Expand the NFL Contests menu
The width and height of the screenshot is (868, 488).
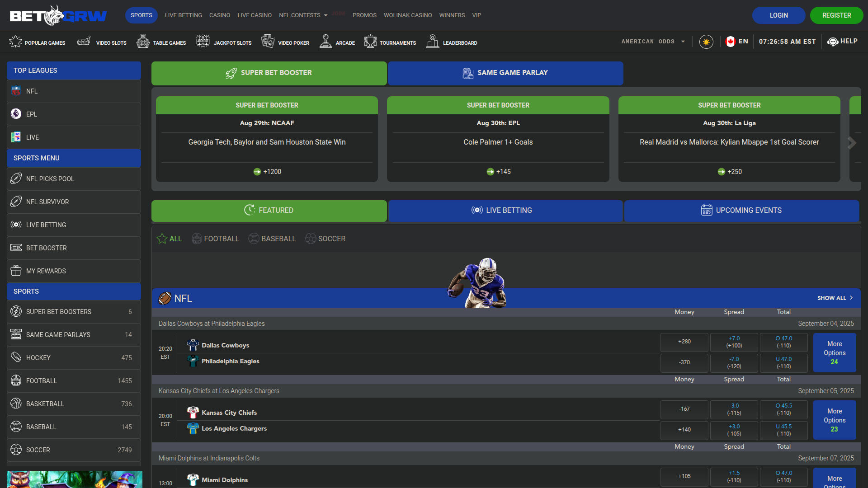click(303, 15)
